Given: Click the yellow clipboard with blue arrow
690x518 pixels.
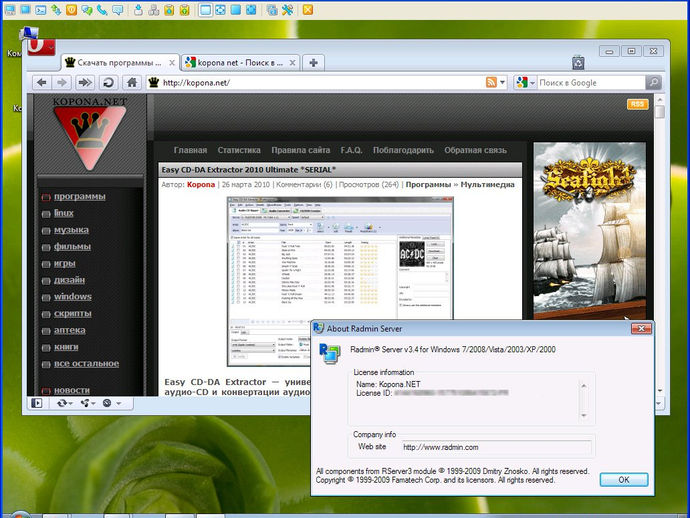Looking at the screenshot, I should pos(169,10).
